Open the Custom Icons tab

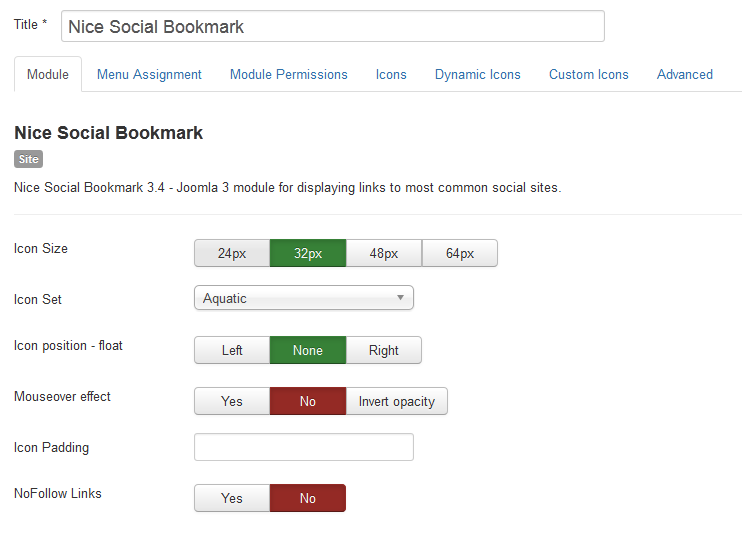point(589,74)
